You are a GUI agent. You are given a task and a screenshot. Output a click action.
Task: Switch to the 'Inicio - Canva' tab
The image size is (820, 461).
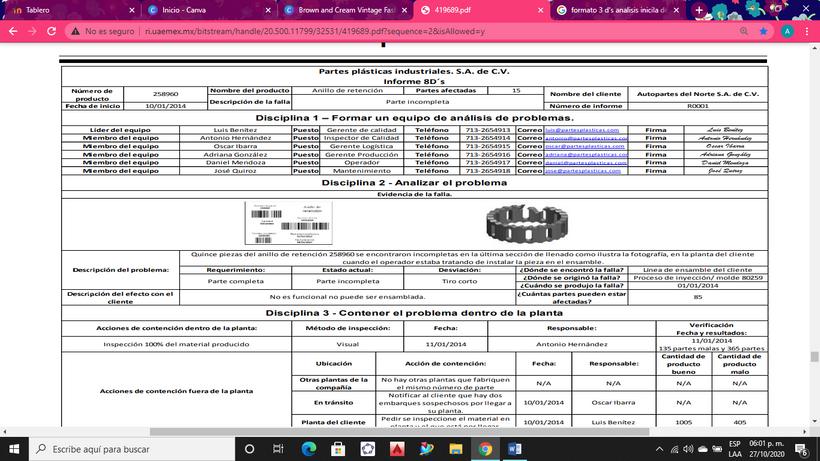(209, 10)
